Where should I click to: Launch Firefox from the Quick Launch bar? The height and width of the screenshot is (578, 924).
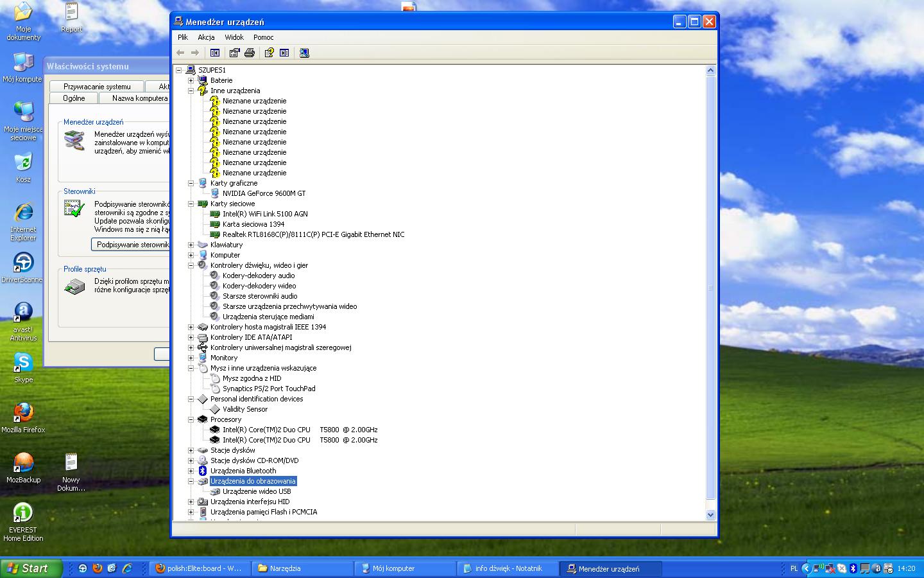pyautogui.click(x=98, y=568)
